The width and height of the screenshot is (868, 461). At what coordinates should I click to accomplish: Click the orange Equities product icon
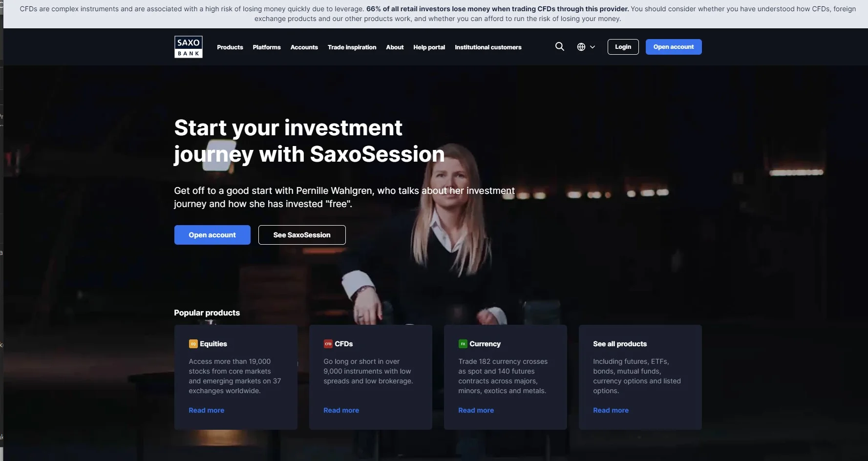tap(193, 344)
